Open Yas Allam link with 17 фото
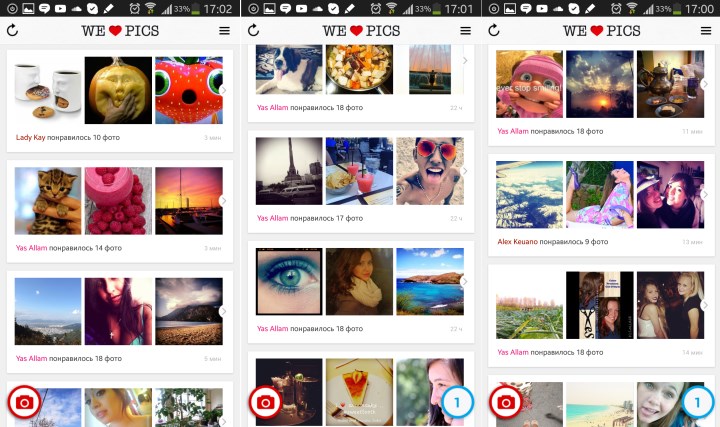The width and height of the screenshot is (720, 427). (272, 218)
